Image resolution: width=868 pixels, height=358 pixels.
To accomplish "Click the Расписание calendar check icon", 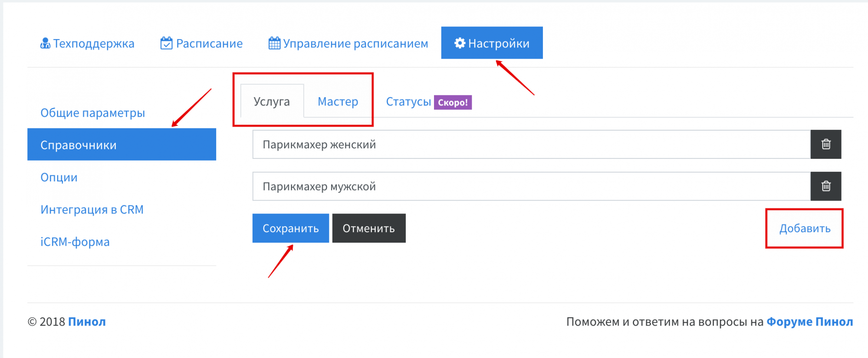I will (x=166, y=43).
